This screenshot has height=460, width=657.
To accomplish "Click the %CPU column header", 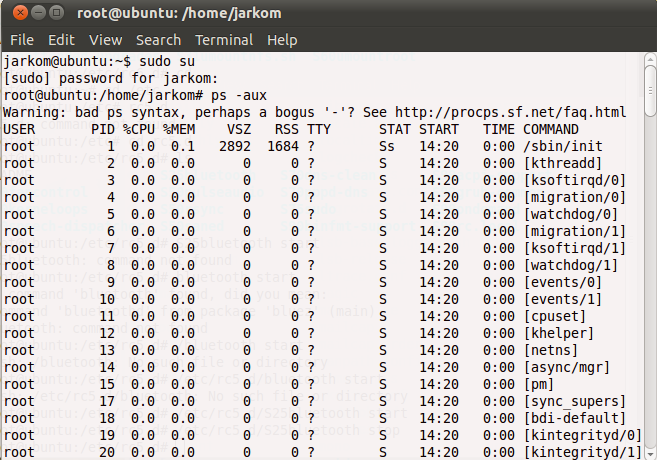I will coord(139,129).
